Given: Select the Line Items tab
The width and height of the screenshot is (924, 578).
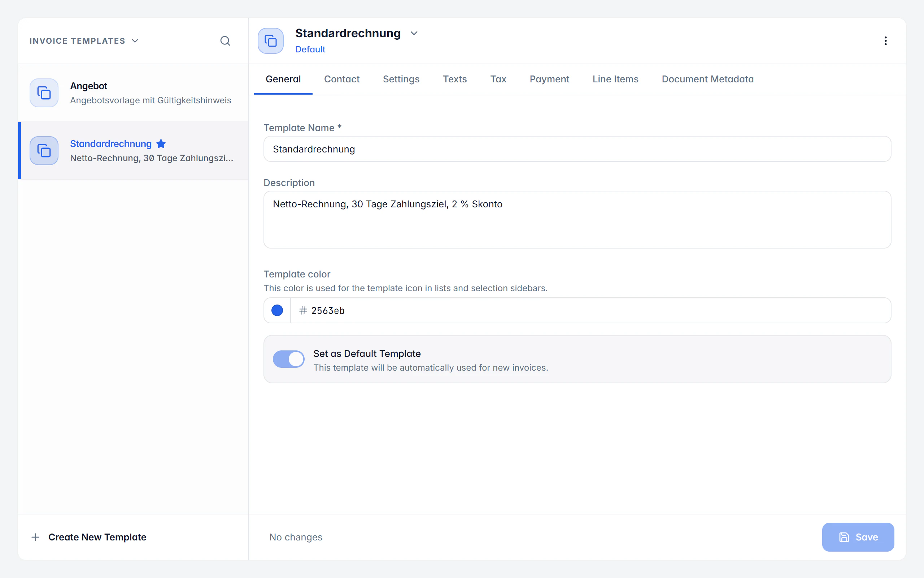Looking at the screenshot, I should coord(615,79).
